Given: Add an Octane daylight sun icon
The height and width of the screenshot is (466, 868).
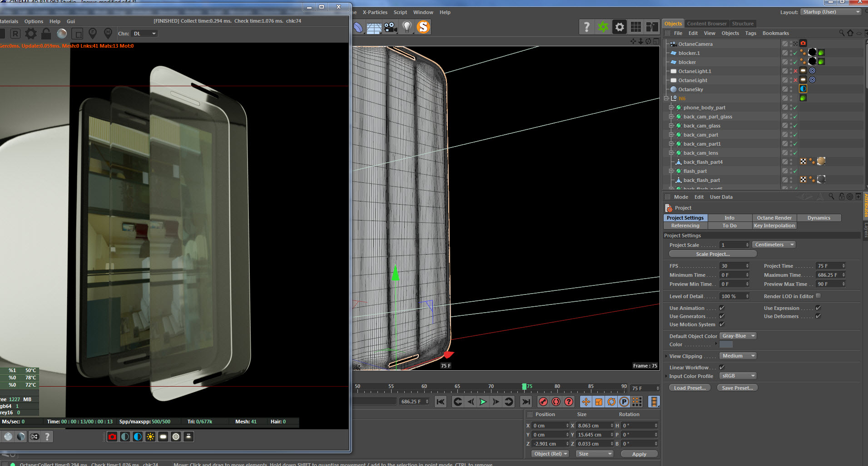Looking at the screenshot, I should pyautogui.click(x=150, y=437).
